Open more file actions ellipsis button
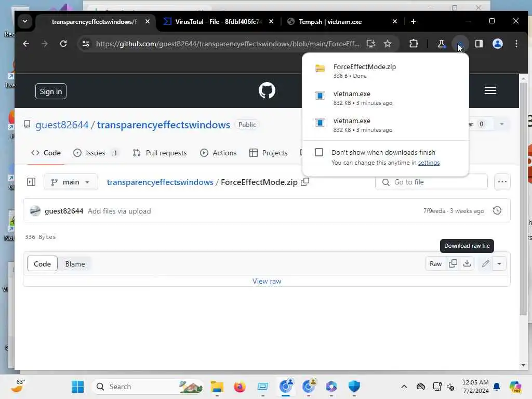The image size is (532, 399). [x=502, y=182]
